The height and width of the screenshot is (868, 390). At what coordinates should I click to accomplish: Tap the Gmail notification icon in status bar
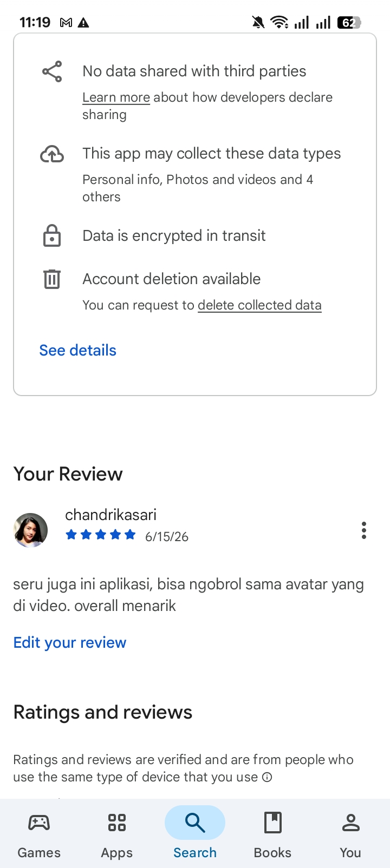(66, 22)
